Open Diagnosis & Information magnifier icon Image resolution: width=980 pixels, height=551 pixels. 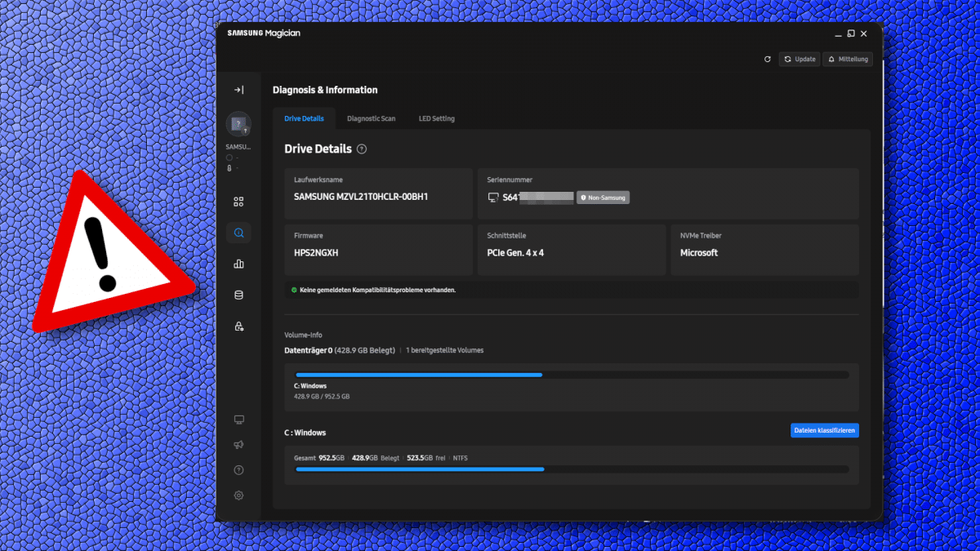click(x=238, y=233)
